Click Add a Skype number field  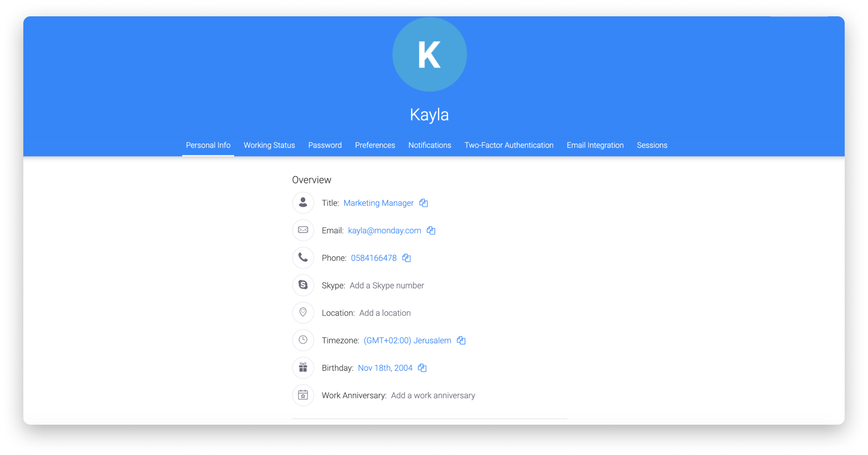click(387, 285)
